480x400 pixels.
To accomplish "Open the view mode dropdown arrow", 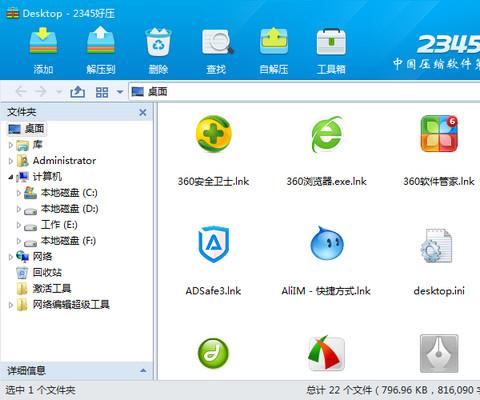I will (x=120, y=92).
